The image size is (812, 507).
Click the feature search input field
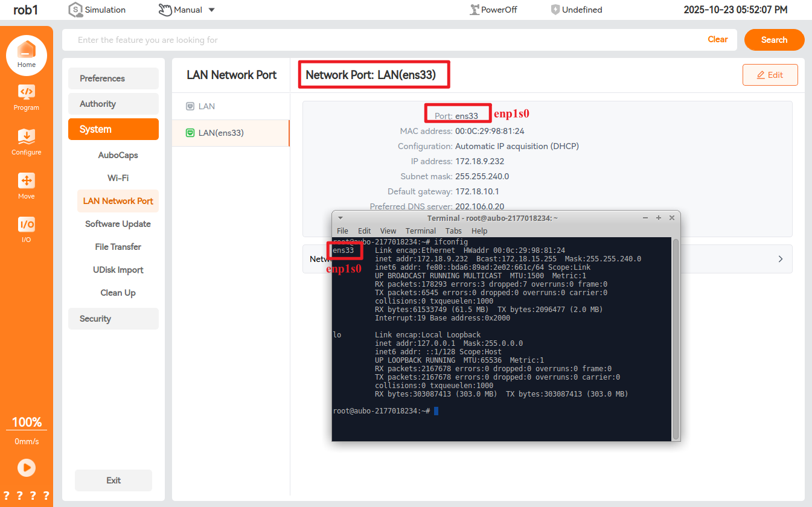pyautogui.click(x=386, y=40)
